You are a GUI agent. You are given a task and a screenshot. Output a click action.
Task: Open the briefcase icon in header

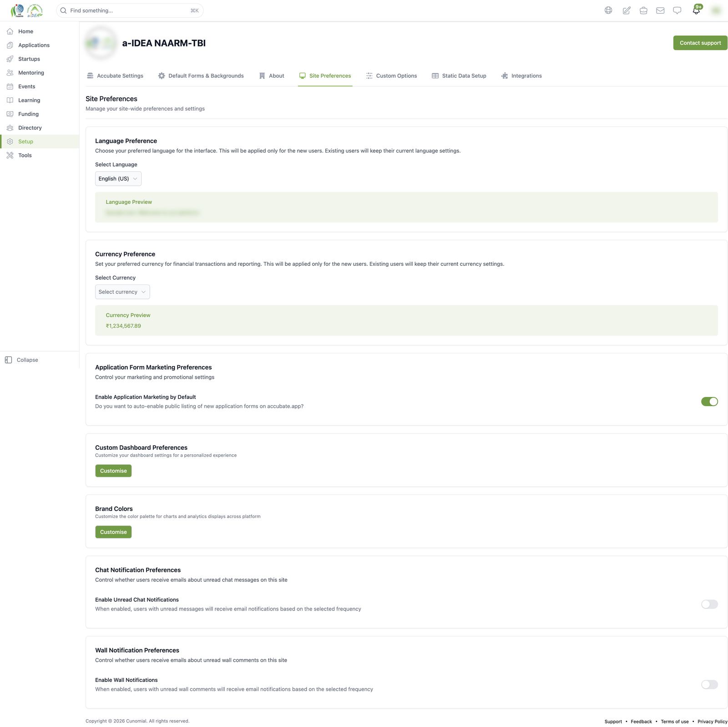click(643, 10)
